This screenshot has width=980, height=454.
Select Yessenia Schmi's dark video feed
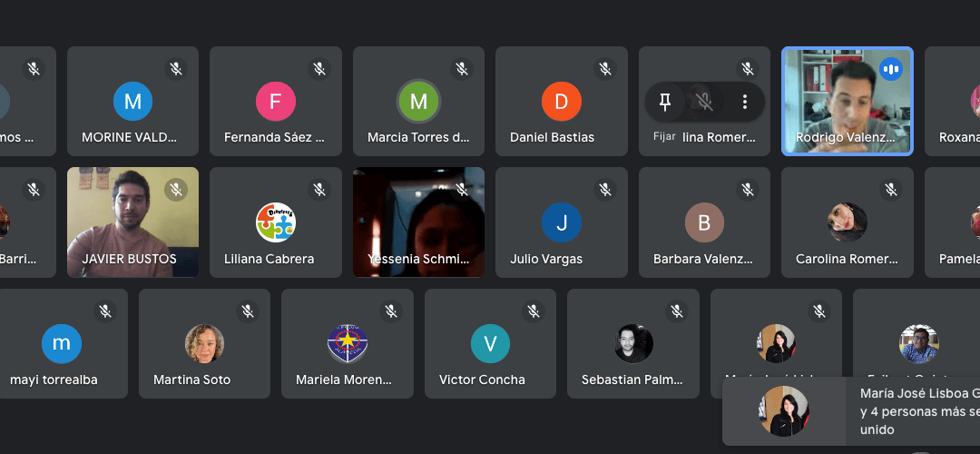point(418,222)
